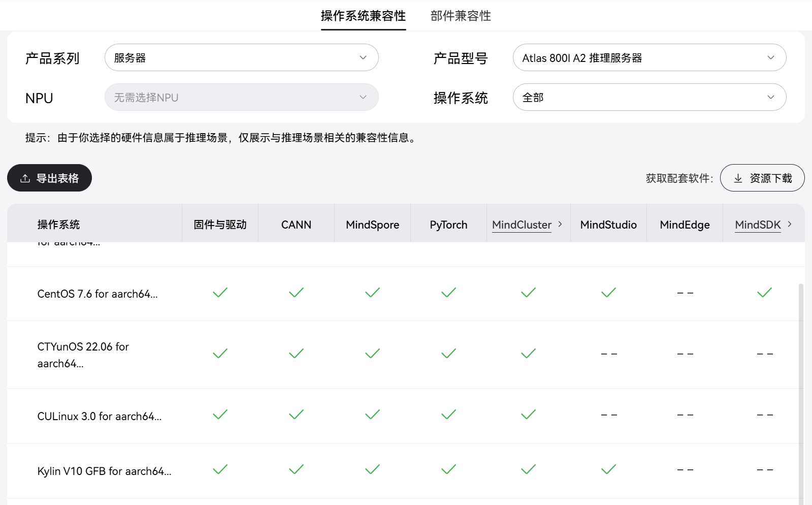
Task: Click Kylin V10 CANN checkmark
Action: pyautogui.click(x=296, y=470)
